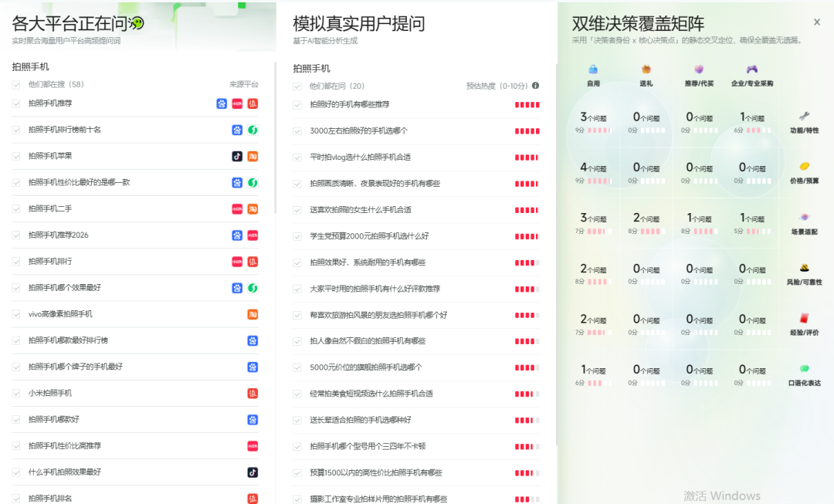This screenshot has width=834, height=504.
Task: Select question 预算1500以内的高性价比拍照手机有哪些
Action: point(375,472)
